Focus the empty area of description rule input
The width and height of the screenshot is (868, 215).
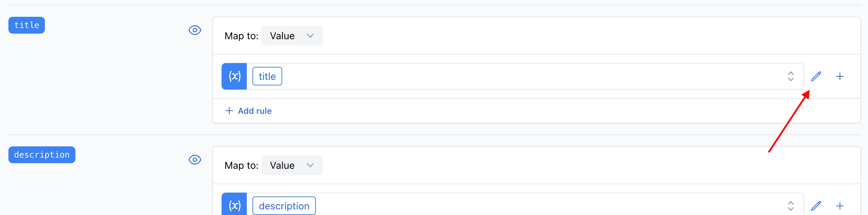coord(550,206)
